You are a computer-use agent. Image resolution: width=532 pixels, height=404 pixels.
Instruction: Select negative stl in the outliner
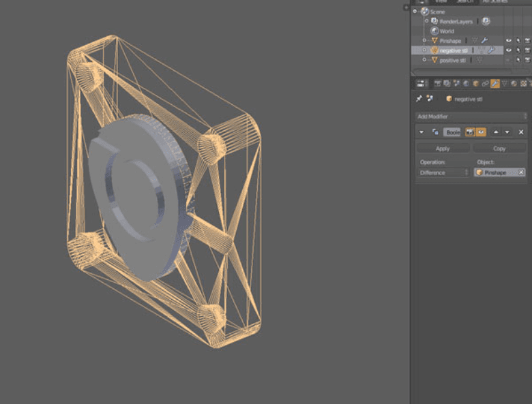pos(453,50)
